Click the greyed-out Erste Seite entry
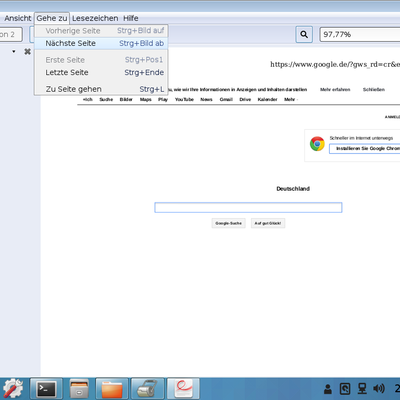 [x=101, y=60]
